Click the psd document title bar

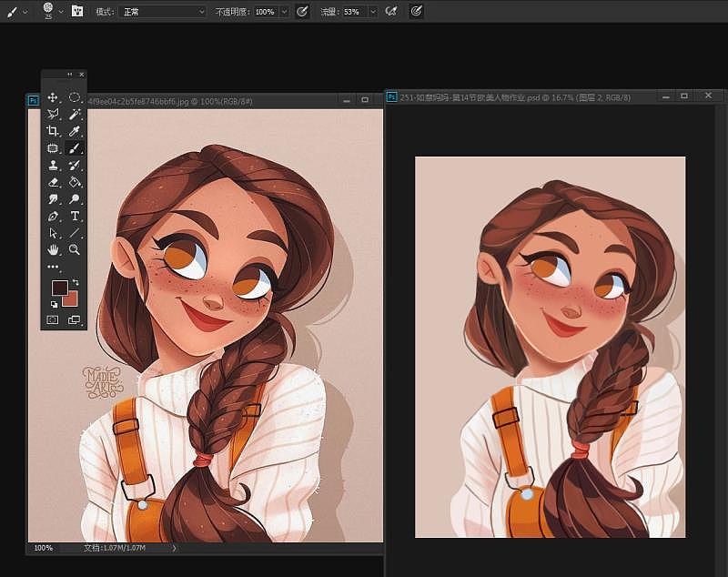click(555, 97)
